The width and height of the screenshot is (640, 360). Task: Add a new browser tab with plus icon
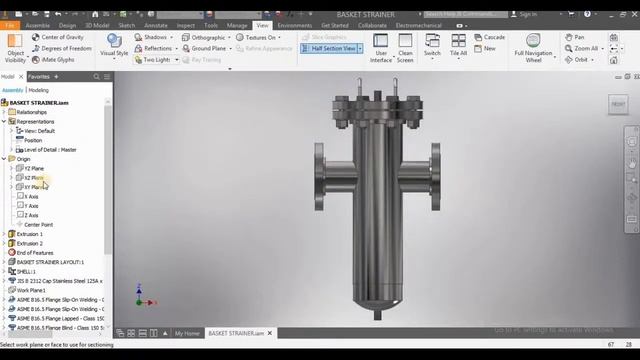click(x=56, y=77)
